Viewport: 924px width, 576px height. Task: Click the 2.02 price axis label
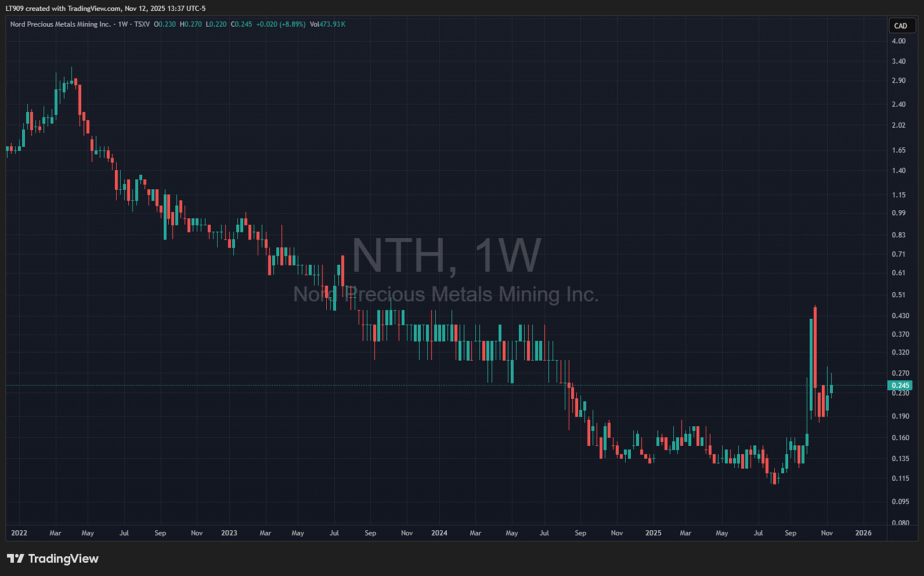899,125
